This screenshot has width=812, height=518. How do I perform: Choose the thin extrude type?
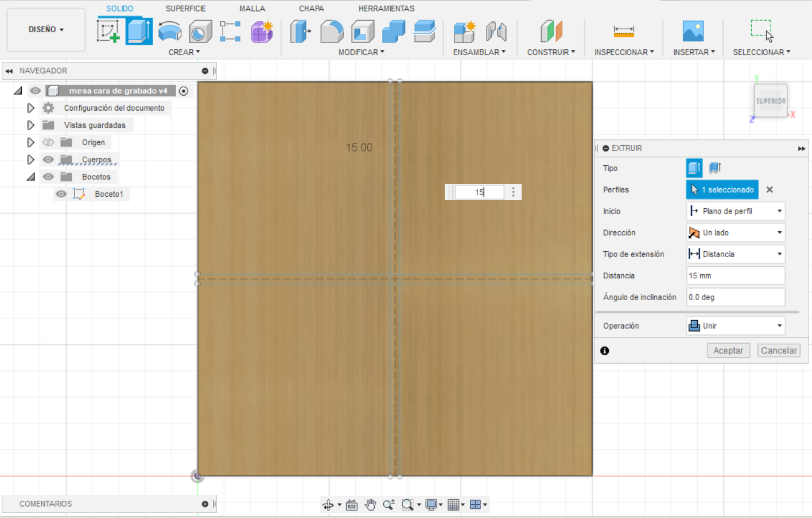(715, 168)
